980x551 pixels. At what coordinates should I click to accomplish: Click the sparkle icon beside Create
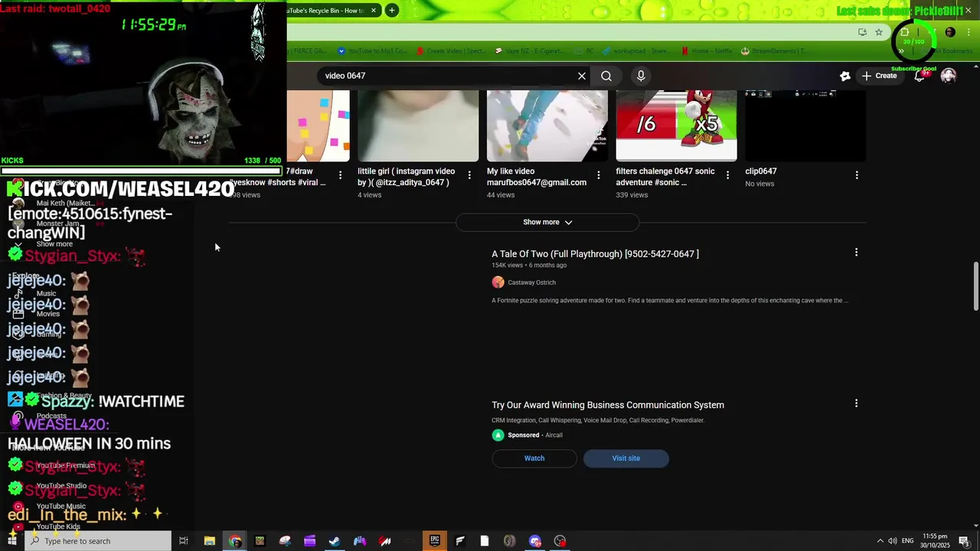click(x=845, y=76)
